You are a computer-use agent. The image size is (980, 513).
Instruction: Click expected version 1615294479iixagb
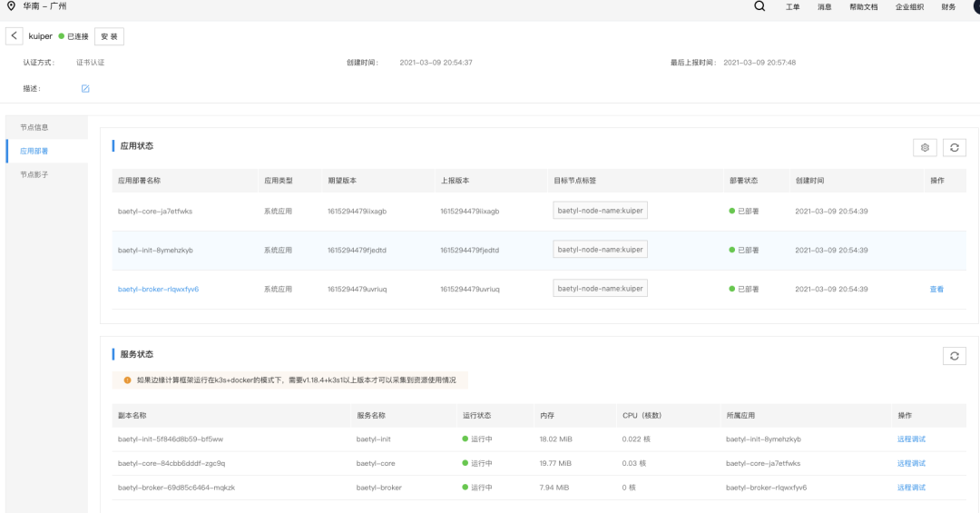[357, 212]
